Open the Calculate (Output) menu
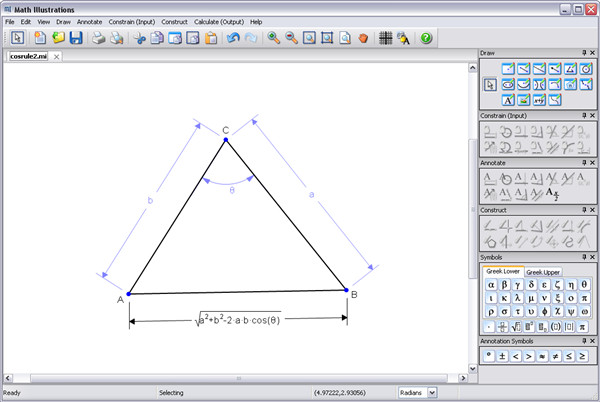600x402 pixels. coord(219,21)
